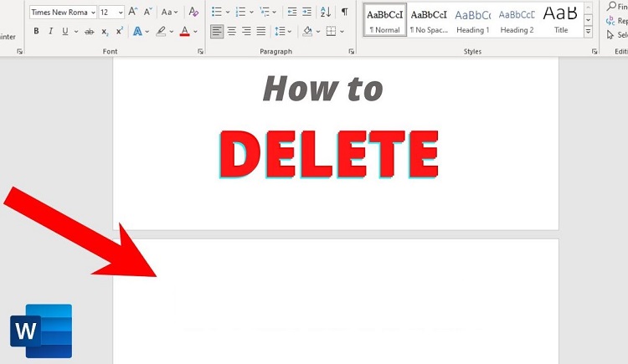The image size is (628, 364).
Task: Expand the Styles gallery More button
Action: click(588, 32)
